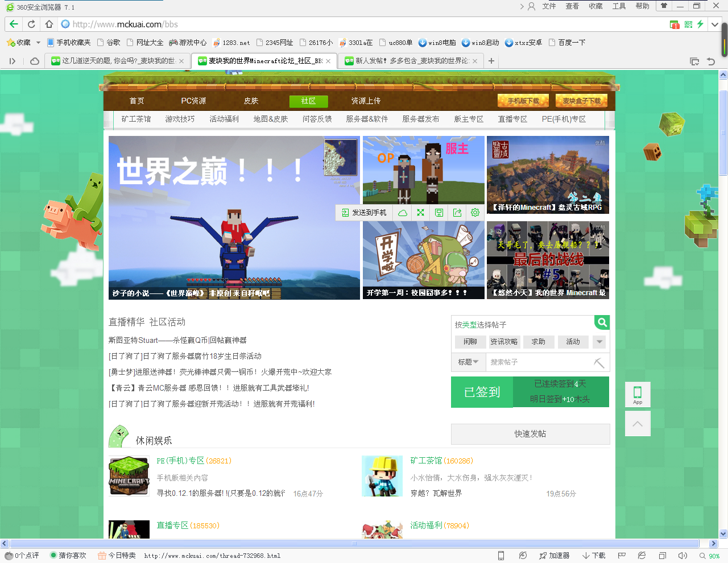Viewport: 728px width, 563px height.
Task: Open the 帮助 menu
Action: (642, 6)
